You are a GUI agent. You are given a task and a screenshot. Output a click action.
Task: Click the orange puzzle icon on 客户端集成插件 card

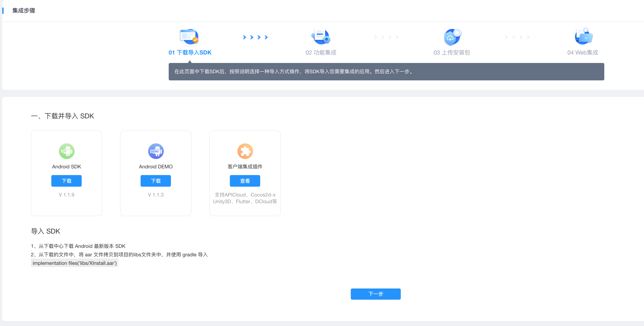click(x=245, y=151)
